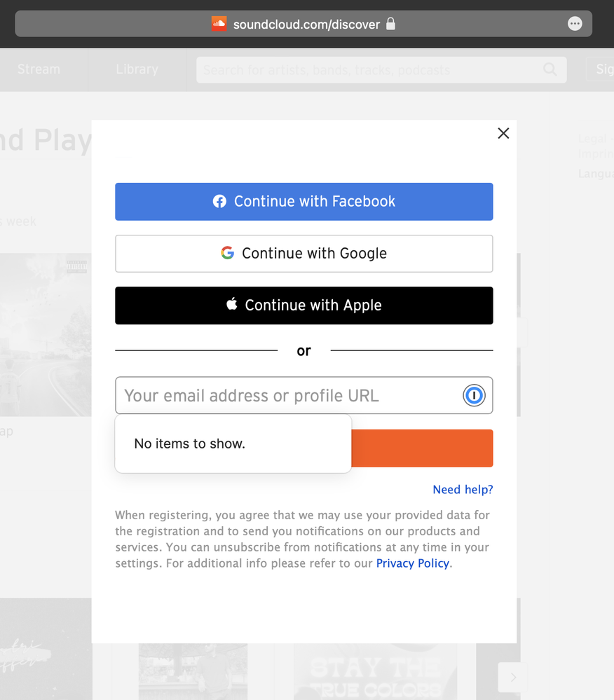Select Continue with Apple

[303, 306]
